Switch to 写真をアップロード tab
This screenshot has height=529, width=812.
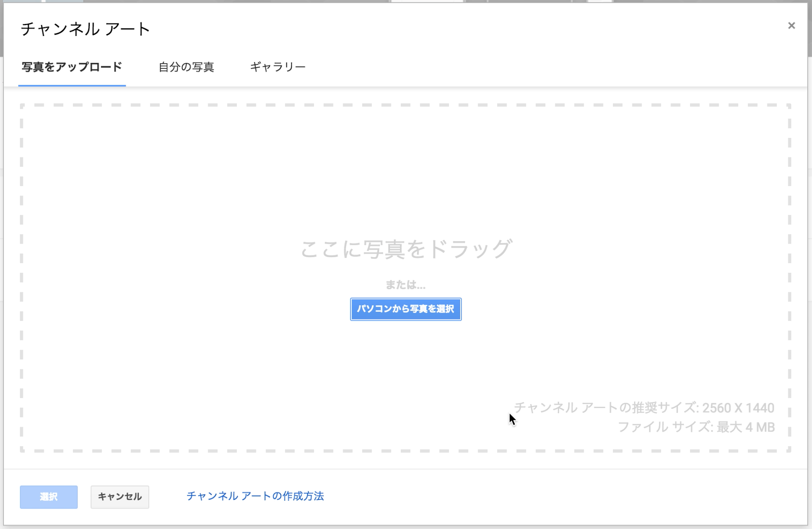(x=72, y=67)
